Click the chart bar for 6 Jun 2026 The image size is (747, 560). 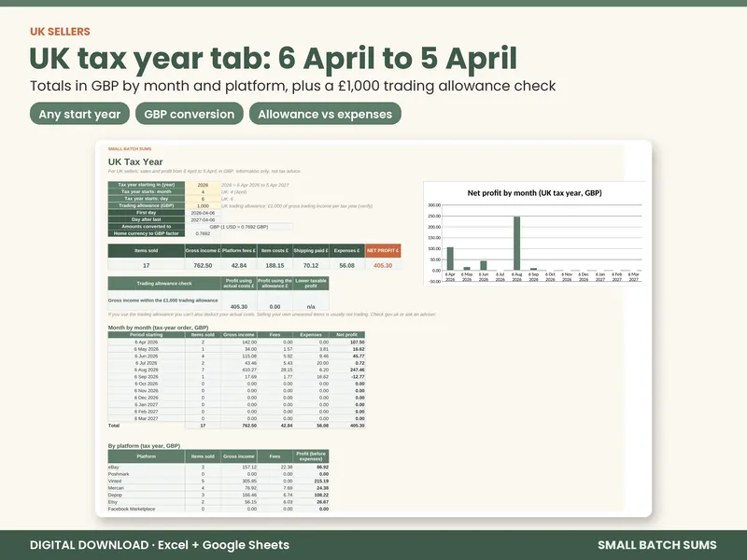(484, 266)
